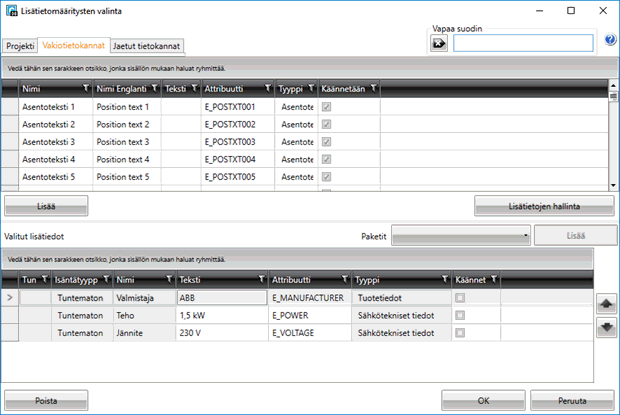Click filter icon in Nimi Englanti column header
The image size is (620, 415).
pyautogui.click(x=153, y=89)
